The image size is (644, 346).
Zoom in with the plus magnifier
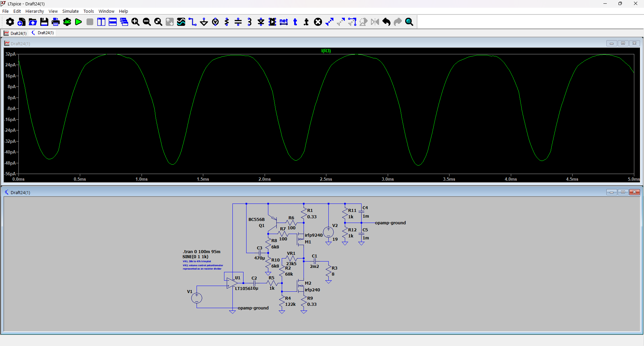point(136,22)
